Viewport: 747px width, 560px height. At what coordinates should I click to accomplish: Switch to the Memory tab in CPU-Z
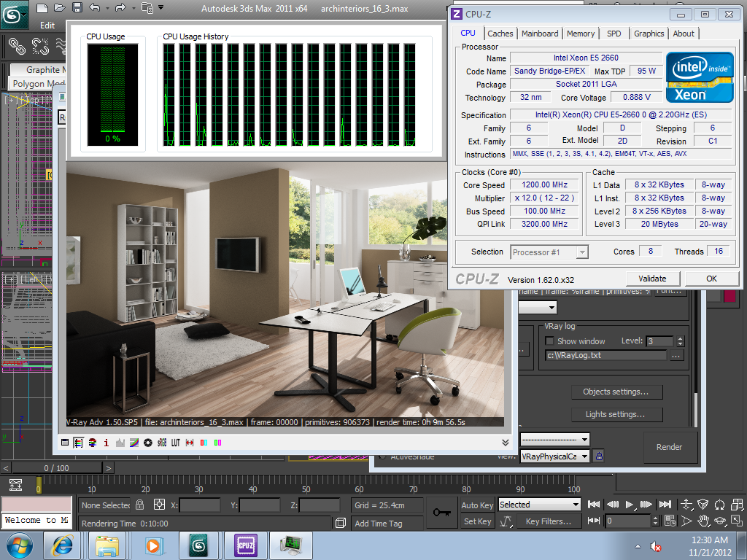click(580, 34)
